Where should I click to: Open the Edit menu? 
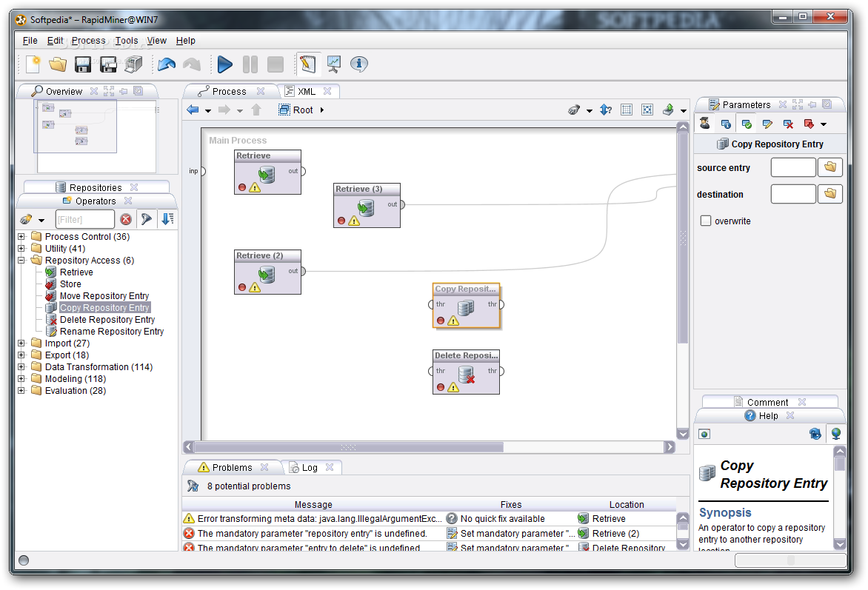(55, 41)
